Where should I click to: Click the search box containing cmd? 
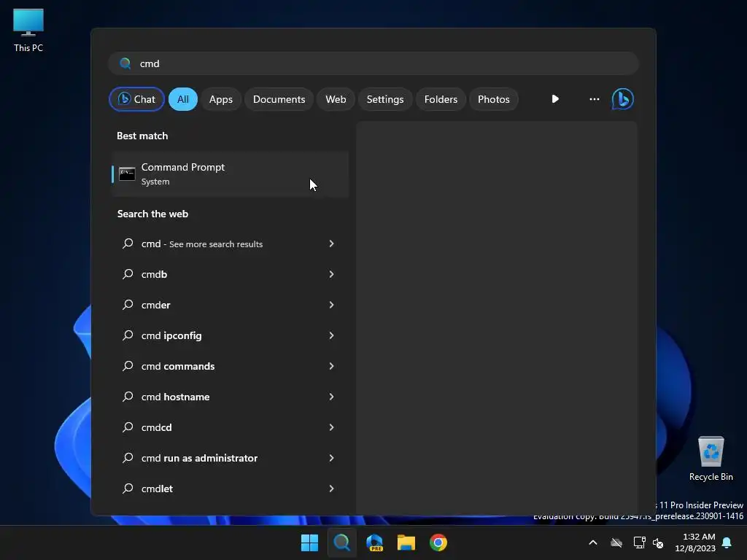[373, 63]
